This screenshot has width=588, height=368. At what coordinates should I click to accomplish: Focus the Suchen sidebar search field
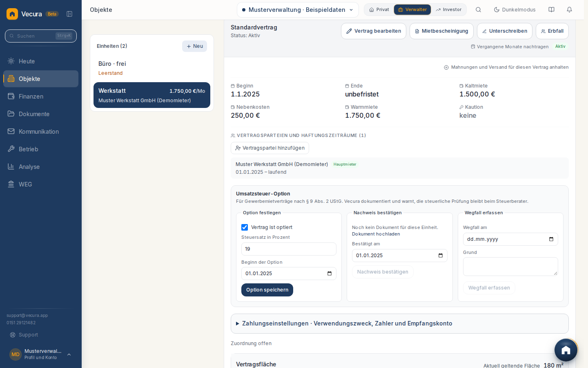coord(41,36)
